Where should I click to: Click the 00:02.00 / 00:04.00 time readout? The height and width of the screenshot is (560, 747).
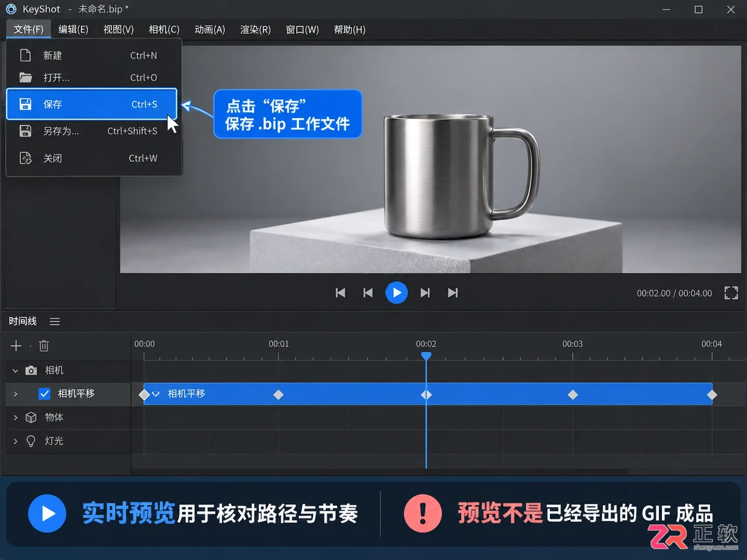coord(674,293)
